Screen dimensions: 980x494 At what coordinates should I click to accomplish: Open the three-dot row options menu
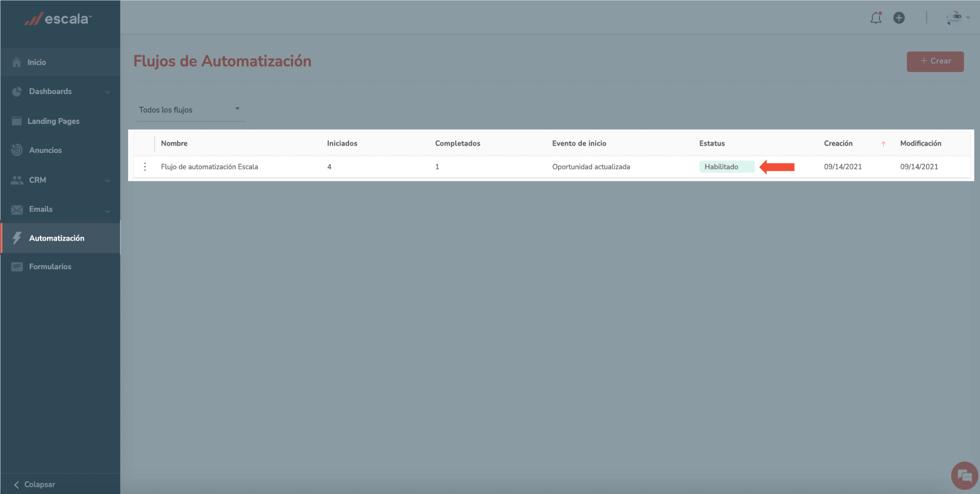point(145,167)
